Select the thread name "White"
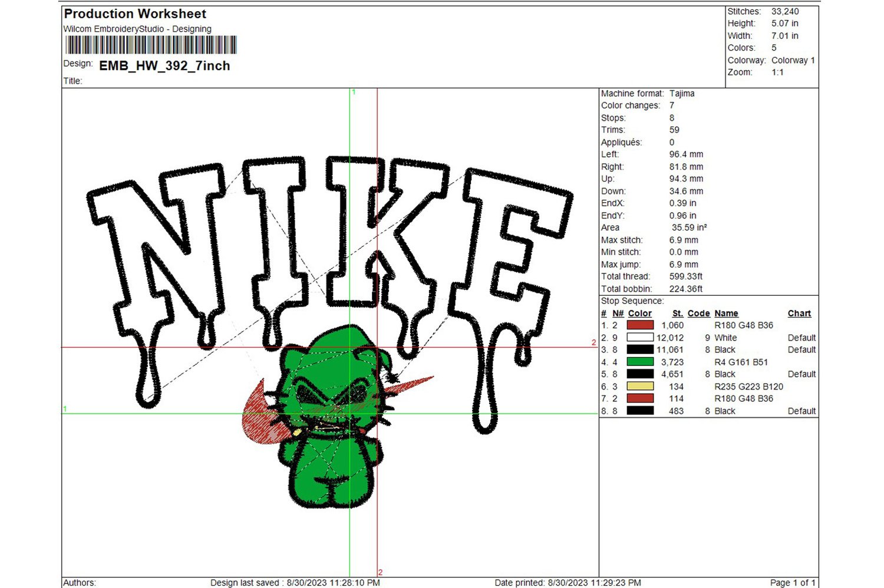This screenshot has height=588, width=884. [x=725, y=338]
